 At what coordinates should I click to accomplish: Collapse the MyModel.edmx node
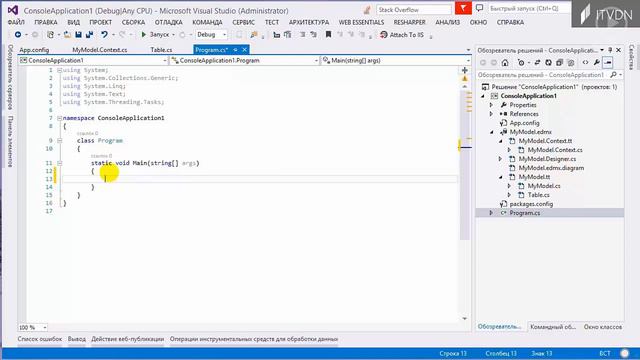[491, 132]
